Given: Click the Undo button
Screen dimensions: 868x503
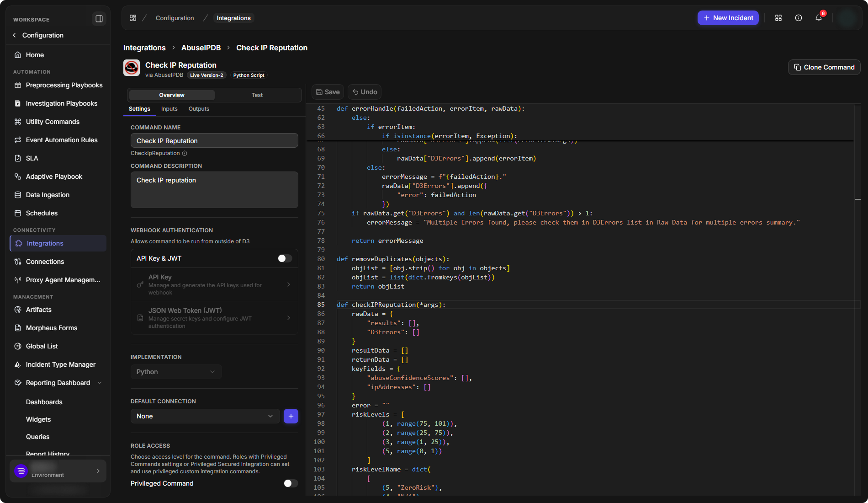Looking at the screenshot, I should click(x=365, y=92).
